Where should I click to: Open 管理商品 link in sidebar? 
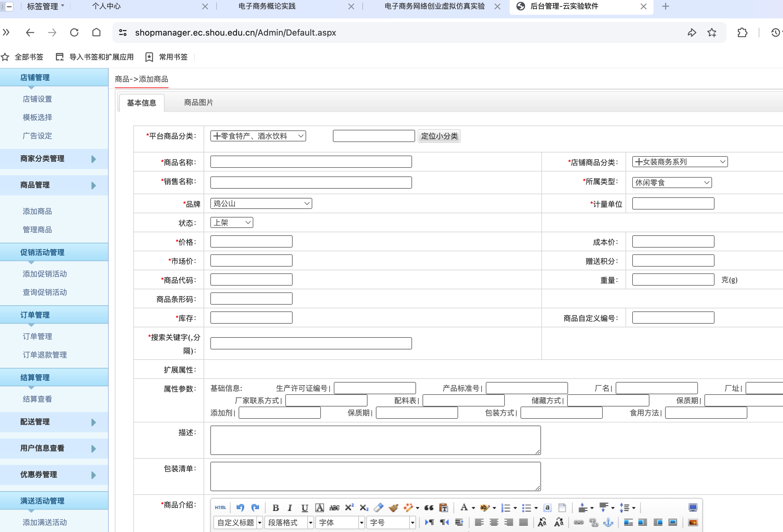pyautogui.click(x=37, y=229)
